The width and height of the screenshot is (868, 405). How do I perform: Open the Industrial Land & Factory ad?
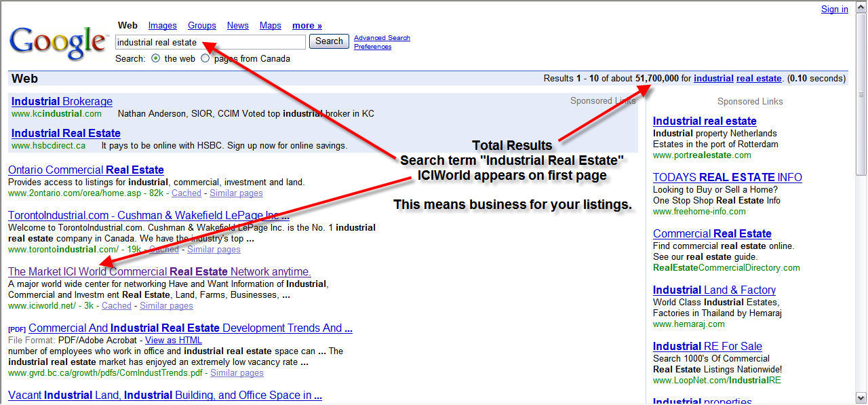(714, 290)
